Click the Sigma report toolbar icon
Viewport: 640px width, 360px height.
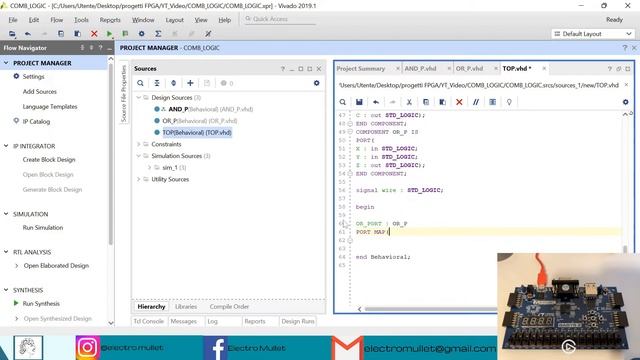pyautogui.click(x=158, y=34)
